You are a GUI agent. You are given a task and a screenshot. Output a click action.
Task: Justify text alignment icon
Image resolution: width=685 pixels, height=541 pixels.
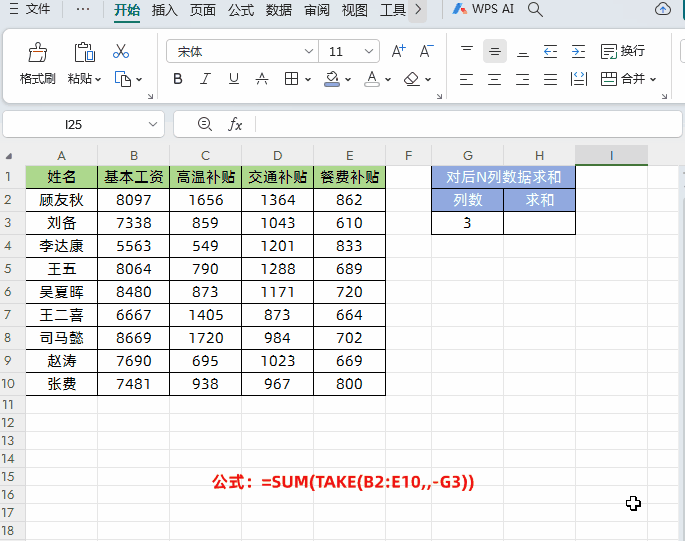(550, 79)
